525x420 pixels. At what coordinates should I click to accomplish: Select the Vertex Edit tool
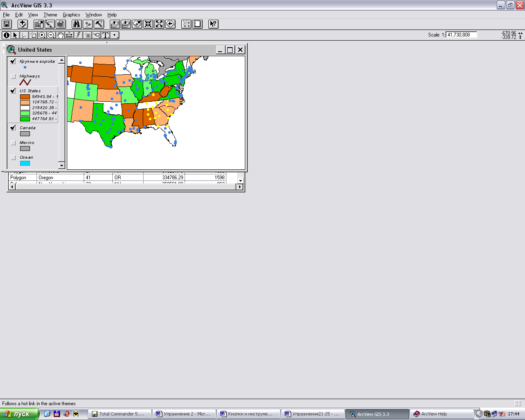[24, 35]
